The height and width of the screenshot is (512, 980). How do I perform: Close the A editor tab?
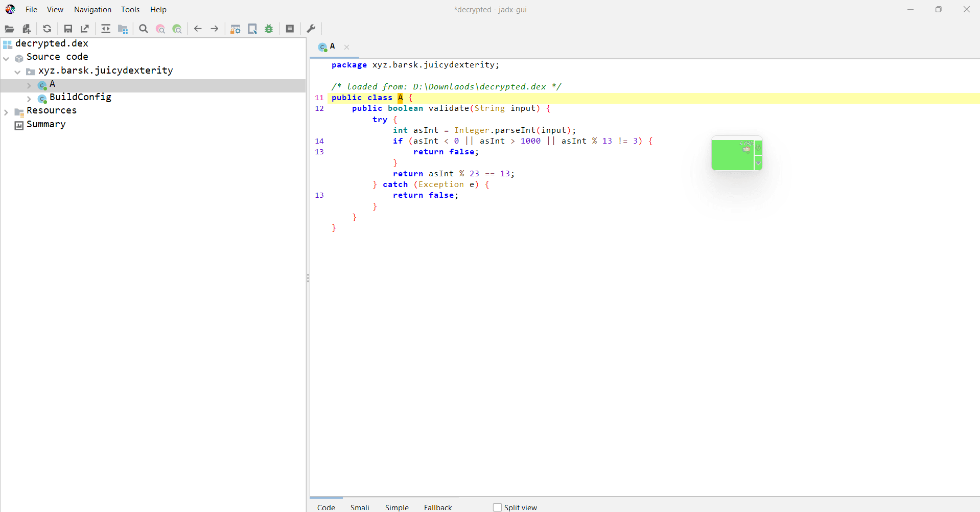pyautogui.click(x=347, y=47)
